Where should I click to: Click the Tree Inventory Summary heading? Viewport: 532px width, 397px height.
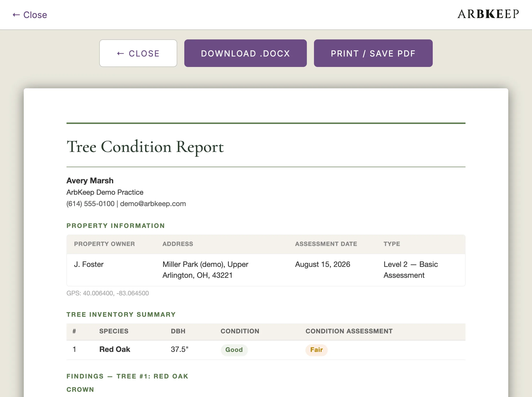coord(121,315)
